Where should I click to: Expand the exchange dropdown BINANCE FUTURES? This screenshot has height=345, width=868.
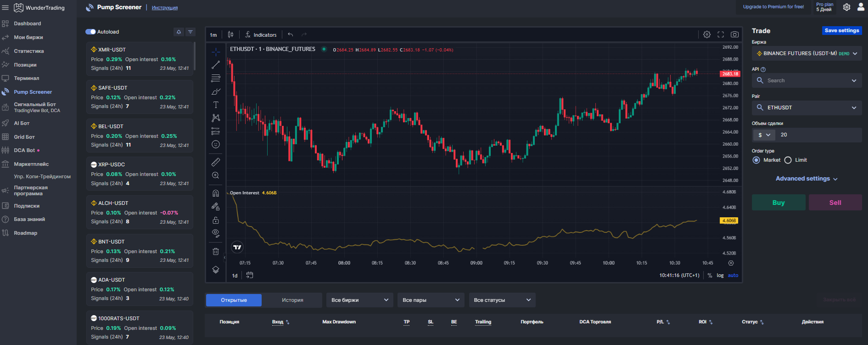tap(807, 53)
